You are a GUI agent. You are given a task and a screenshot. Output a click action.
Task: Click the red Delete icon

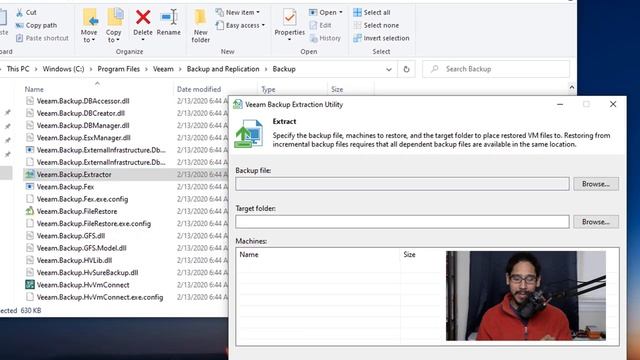(143, 17)
